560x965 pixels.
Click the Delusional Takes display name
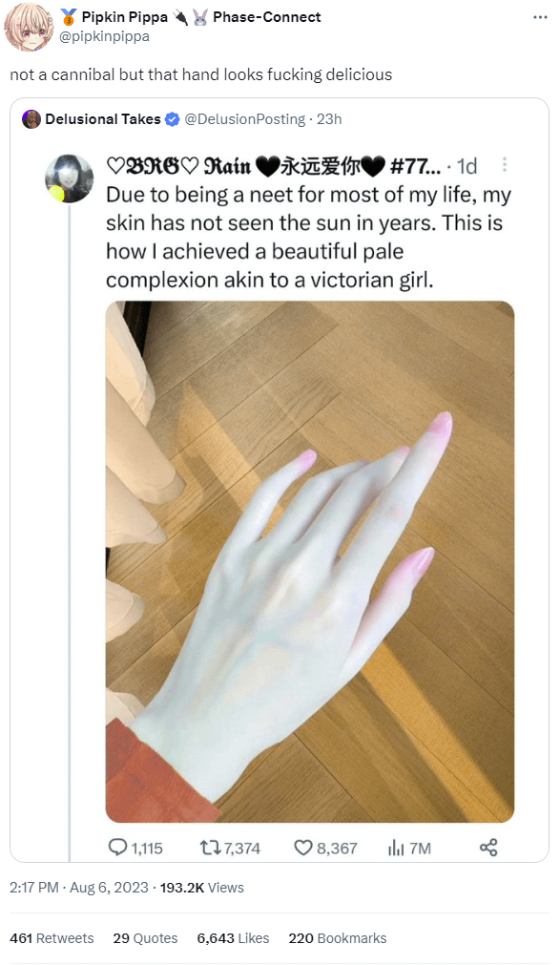[103, 119]
